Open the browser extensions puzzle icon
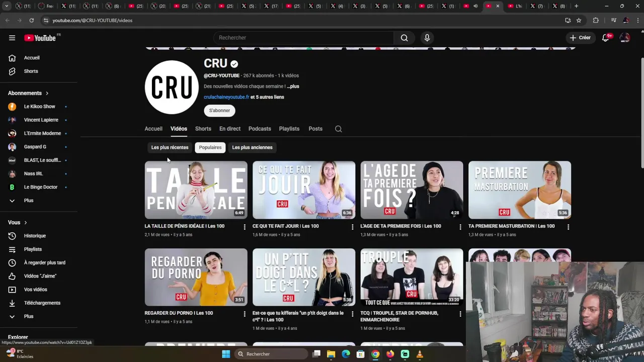The image size is (644, 362). tap(596, 20)
